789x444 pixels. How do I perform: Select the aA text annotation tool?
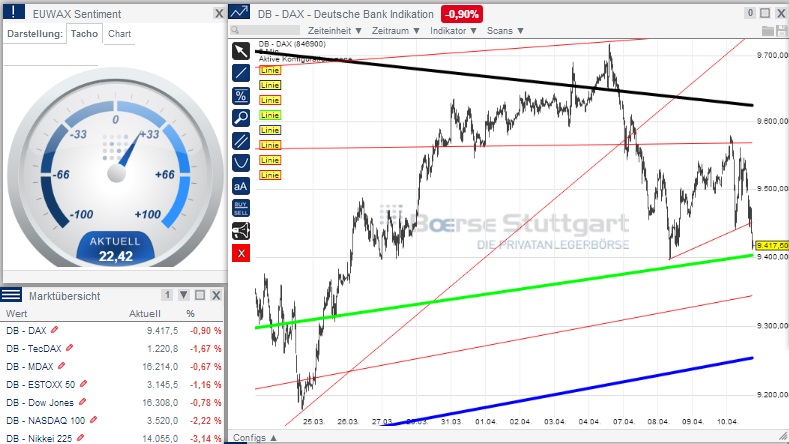point(241,186)
